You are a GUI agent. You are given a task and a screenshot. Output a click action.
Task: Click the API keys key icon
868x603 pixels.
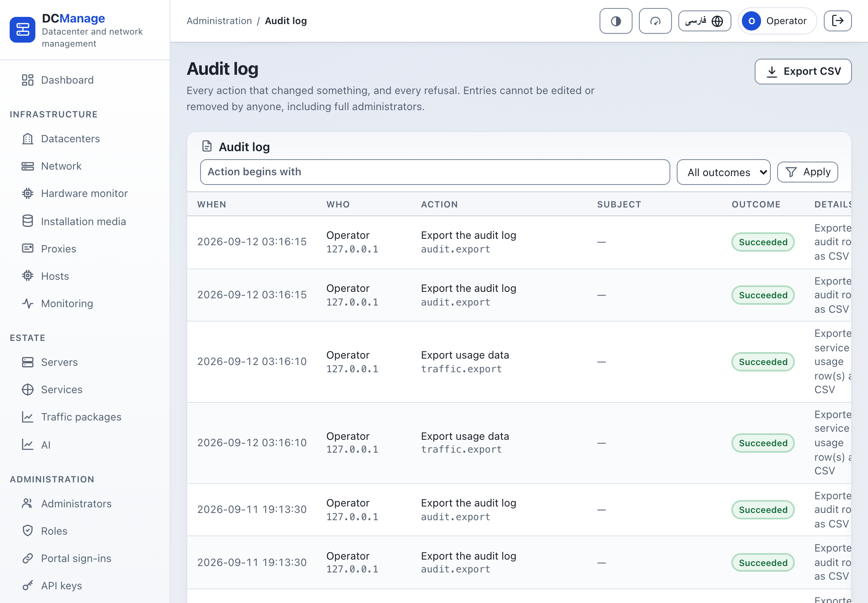(x=28, y=585)
